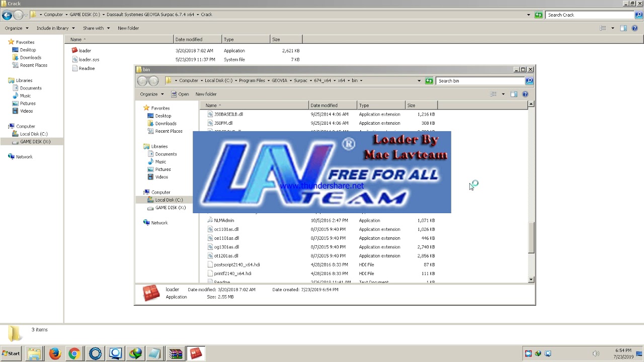Screen dimensions: 644x362
Task: Open WinRAR from taskbar
Action: [176, 354]
